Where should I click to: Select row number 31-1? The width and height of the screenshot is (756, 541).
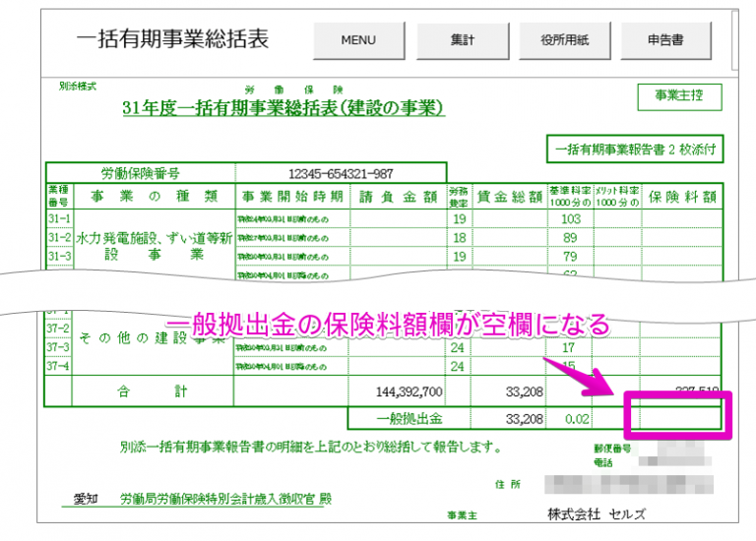pyautogui.click(x=59, y=218)
